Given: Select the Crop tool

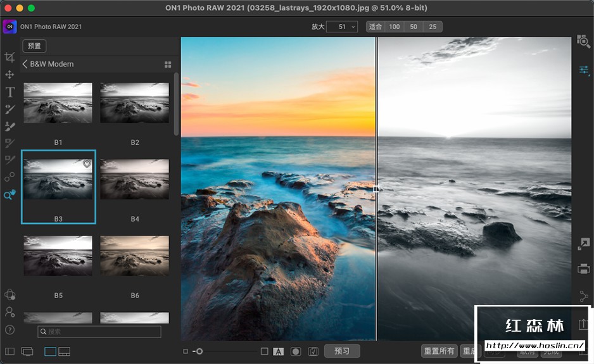Looking at the screenshot, I should pyautogui.click(x=9, y=58).
